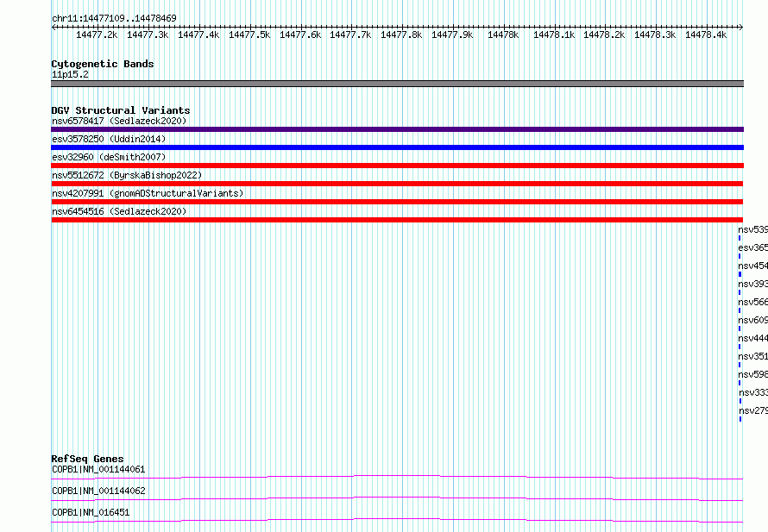Image resolution: width=768 pixels, height=532 pixels.
Task: Click the 14478.3k ruler position label
Action: 655,34
